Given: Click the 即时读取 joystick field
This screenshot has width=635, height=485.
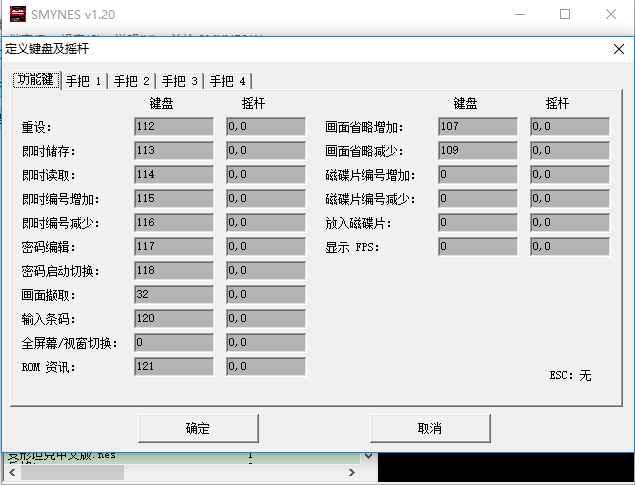Looking at the screenshot, I should pyautogui.click(x=266, y=174).
